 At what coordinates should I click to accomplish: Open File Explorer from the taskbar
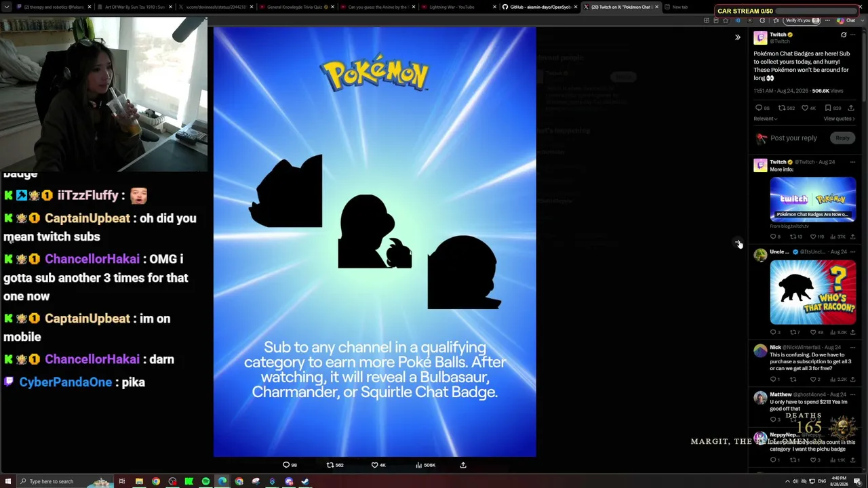[139, 481]
